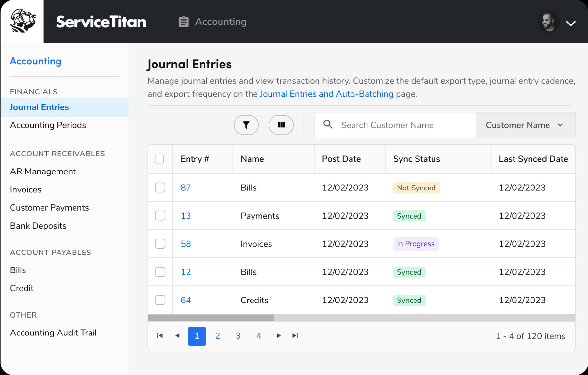Open the Customer Name search-type dropdown
This screenshot has width=588, height=375.
coord(525,125)
